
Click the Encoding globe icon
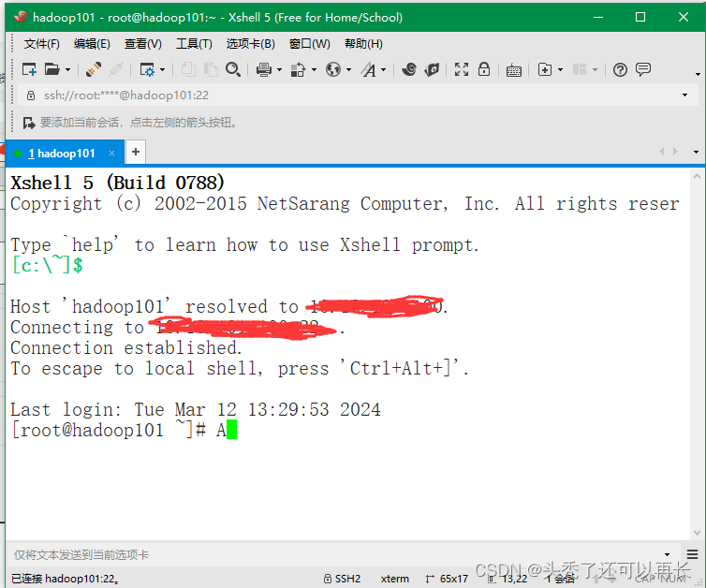coord(333,70)
